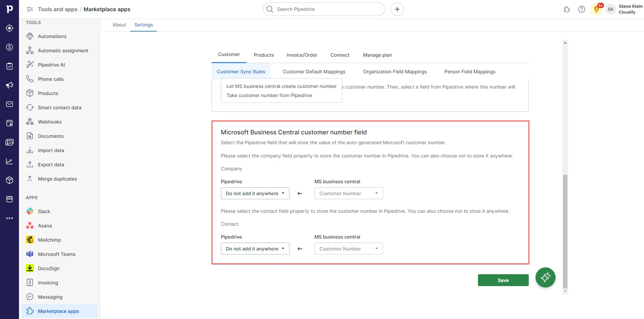
Task: Open Documents in sidebar
Action: click(60, 136)
